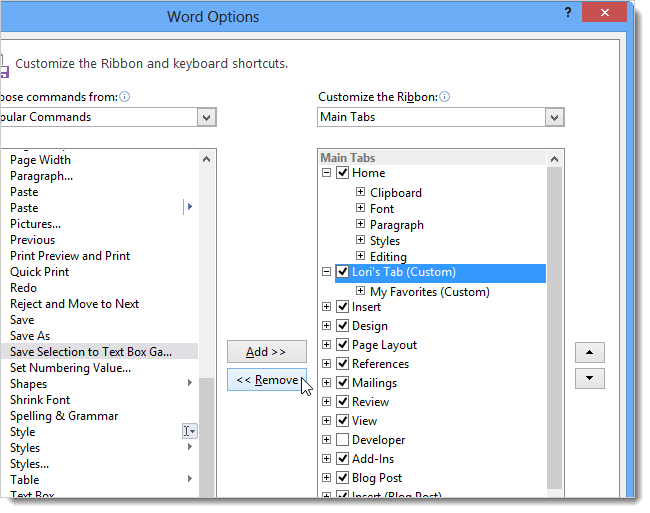Click commands list scroll up arrow
This screenshot has width=650, height=513.
206,159
